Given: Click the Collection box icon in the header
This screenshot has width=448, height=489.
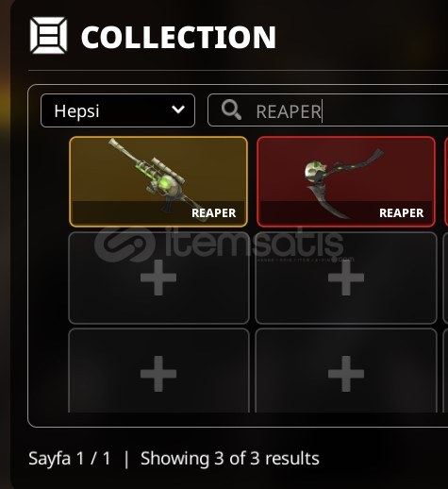Looking at the screenshot, I should pos(48,36).
